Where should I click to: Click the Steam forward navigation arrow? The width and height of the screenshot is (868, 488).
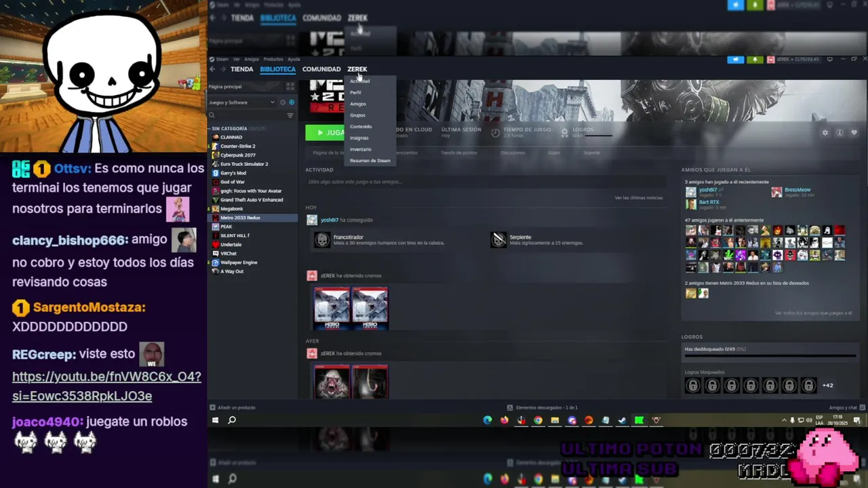click(222, 69)
